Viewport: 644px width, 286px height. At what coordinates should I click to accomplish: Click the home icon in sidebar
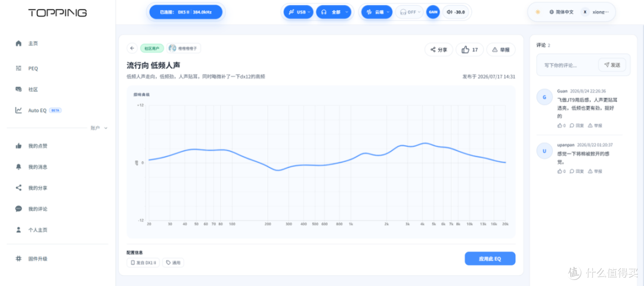tap(18, 43)
